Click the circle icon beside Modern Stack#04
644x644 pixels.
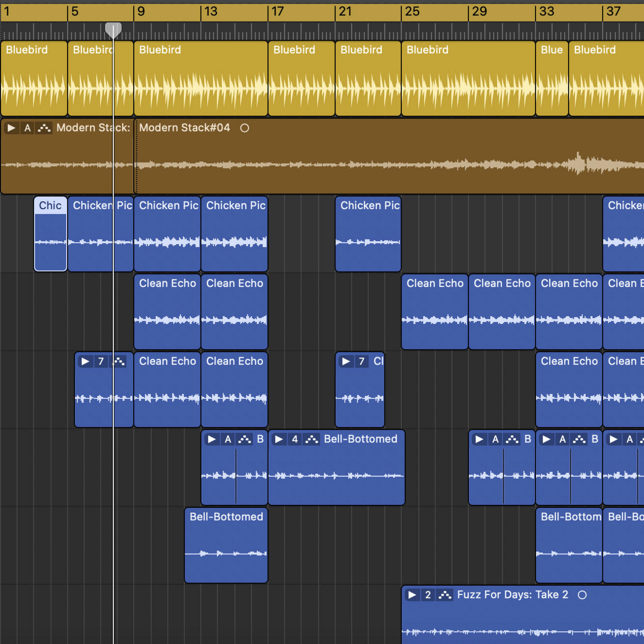(x=245, y=128)
